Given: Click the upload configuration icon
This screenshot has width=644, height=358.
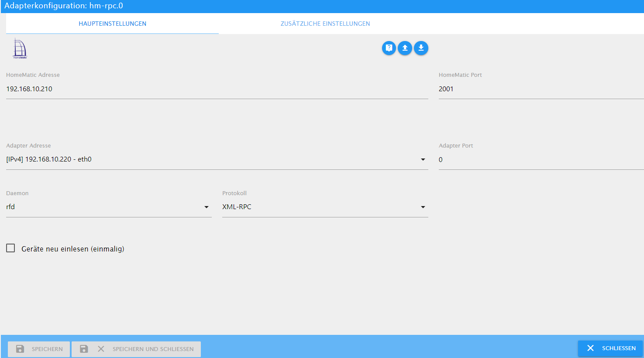Looking at the screenshot, I should 405,48.
